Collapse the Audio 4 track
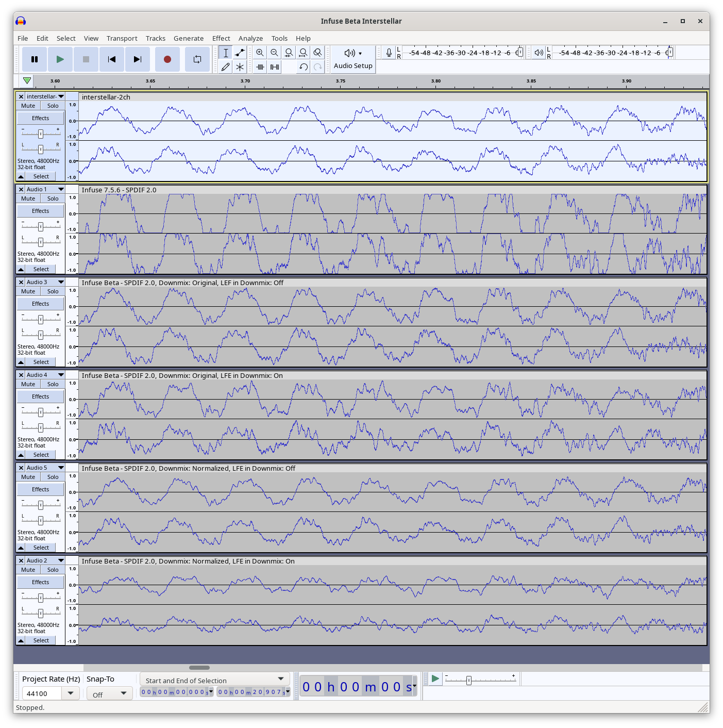Image resolution: width=723 pixels, height=728 pixels. click(x=21, y=455)
